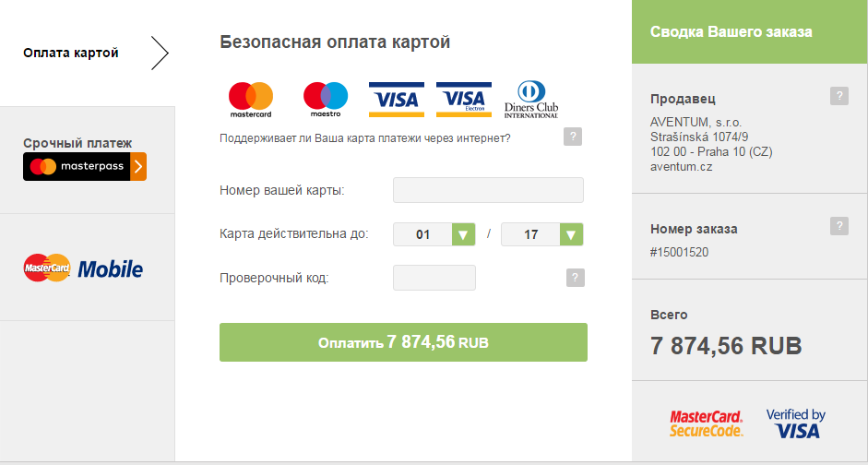Click the Maestro card logo

(325, 100)
